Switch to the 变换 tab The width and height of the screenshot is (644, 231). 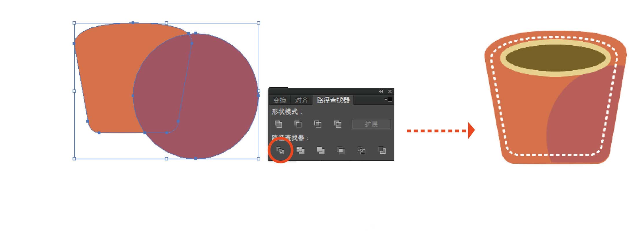click(280, 100)
